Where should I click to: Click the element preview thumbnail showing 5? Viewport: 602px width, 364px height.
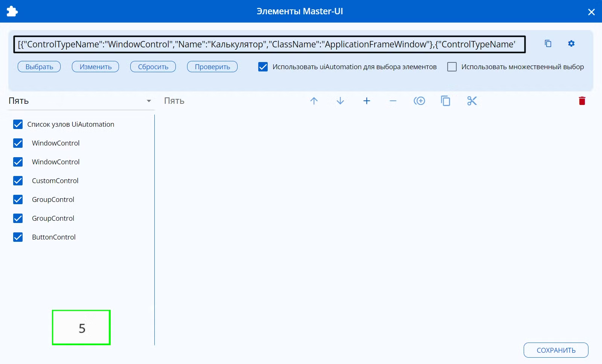coord(81,328)
